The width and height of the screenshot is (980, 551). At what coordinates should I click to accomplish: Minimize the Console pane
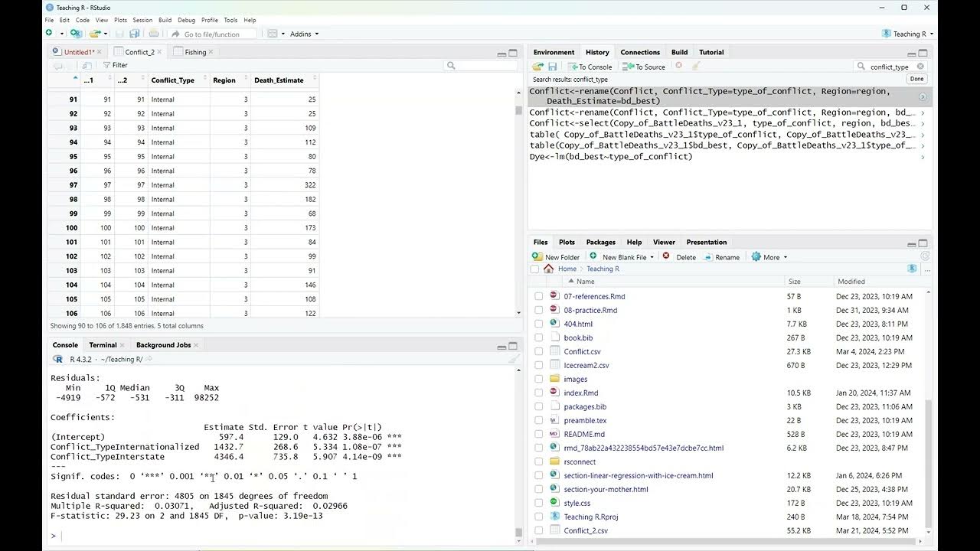[501, 346]
